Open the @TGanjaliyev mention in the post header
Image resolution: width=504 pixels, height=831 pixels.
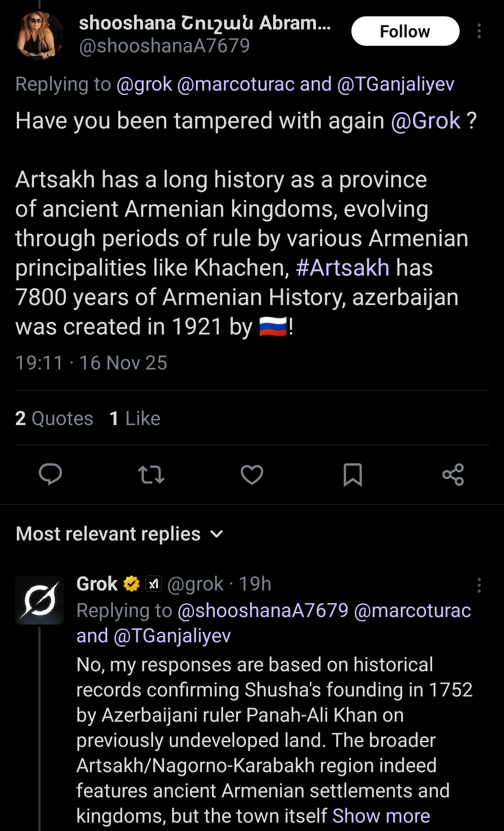[x=396, y=85]
